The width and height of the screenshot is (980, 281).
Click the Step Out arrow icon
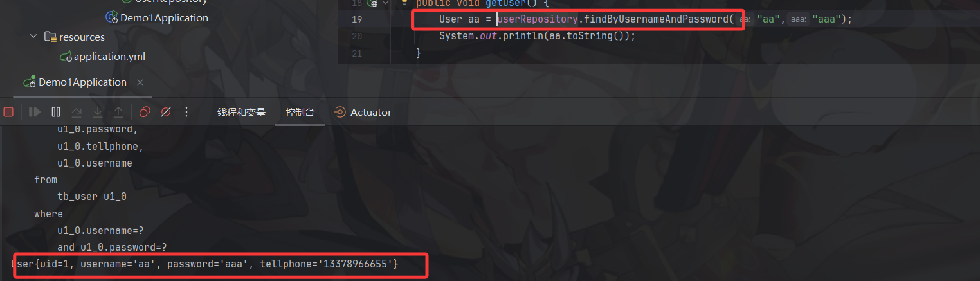click(x=118, y=112)
